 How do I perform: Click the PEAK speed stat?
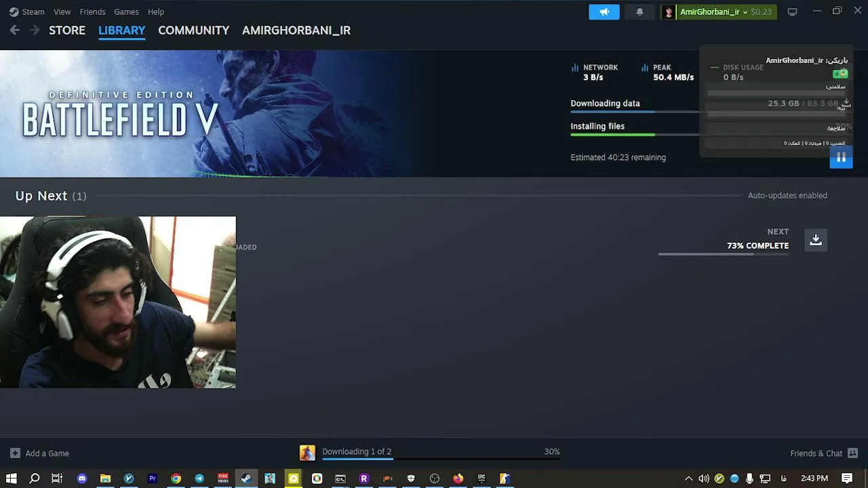click(x=668, y=73)
